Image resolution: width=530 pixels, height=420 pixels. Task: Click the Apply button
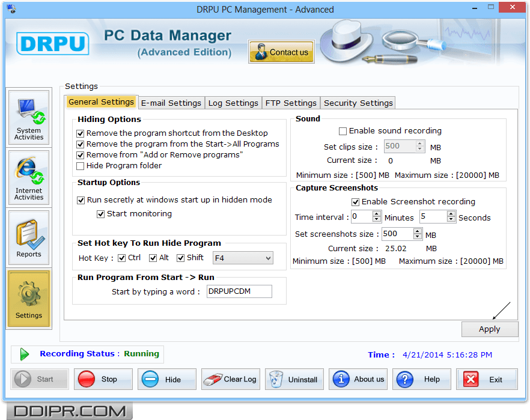[x=490, y=329]
